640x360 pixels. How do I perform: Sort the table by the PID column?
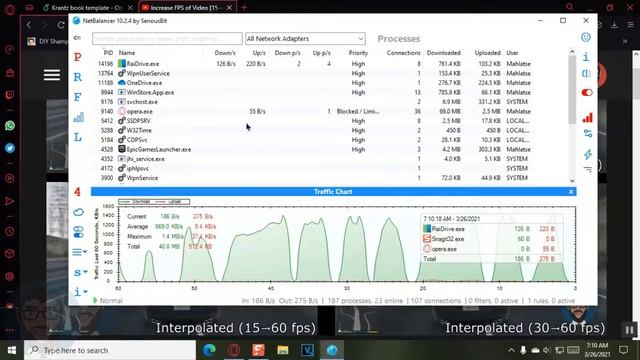(108, 53)
